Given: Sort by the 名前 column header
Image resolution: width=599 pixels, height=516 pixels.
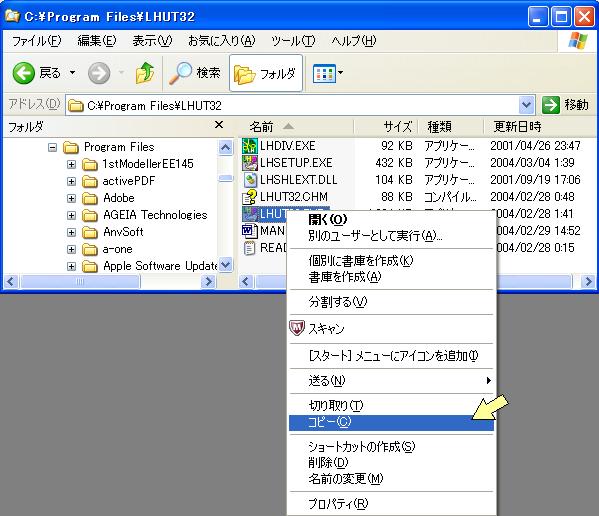Looking at the screenshot, I should pyautogui.click(x=295, y=127).
